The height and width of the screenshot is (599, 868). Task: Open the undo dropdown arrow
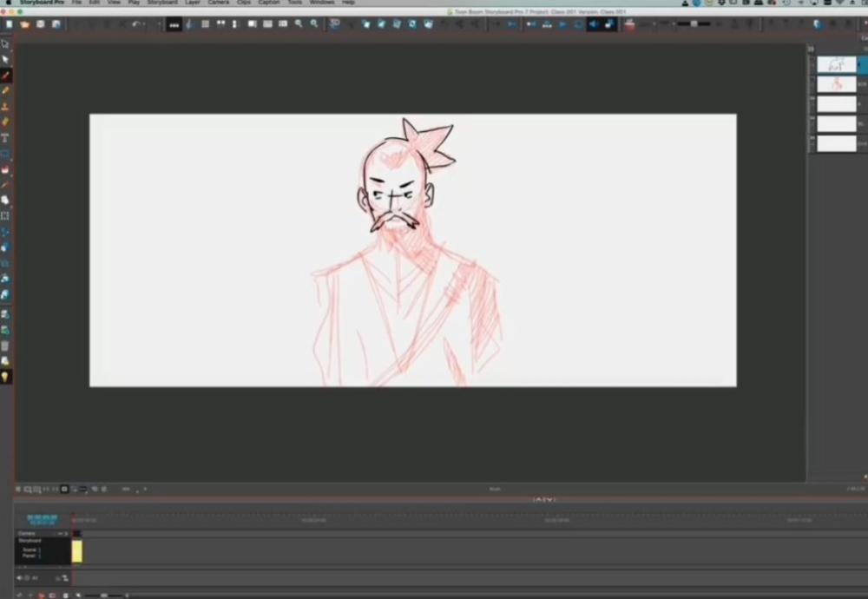point(145,24)
